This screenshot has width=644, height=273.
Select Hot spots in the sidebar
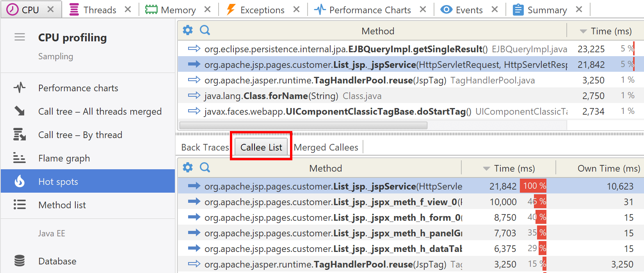pyautogui.click(x=88, y=181)
